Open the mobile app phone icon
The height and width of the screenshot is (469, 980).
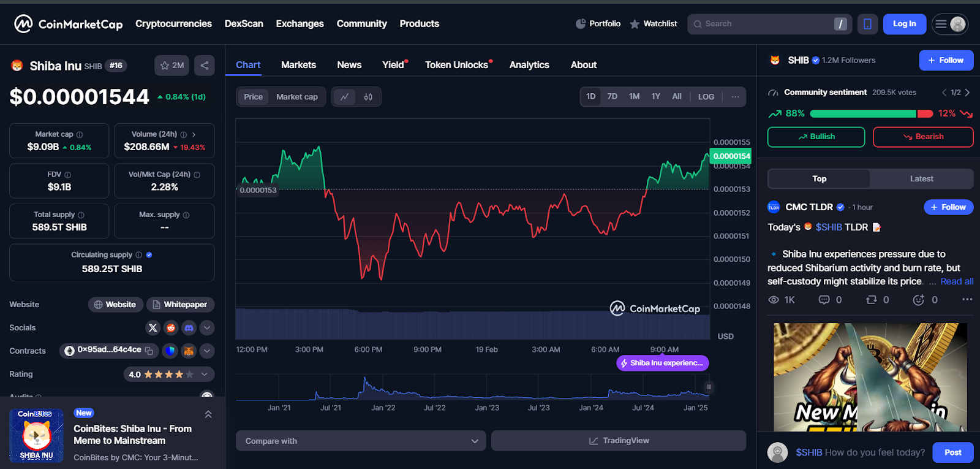tap(867, 24)
